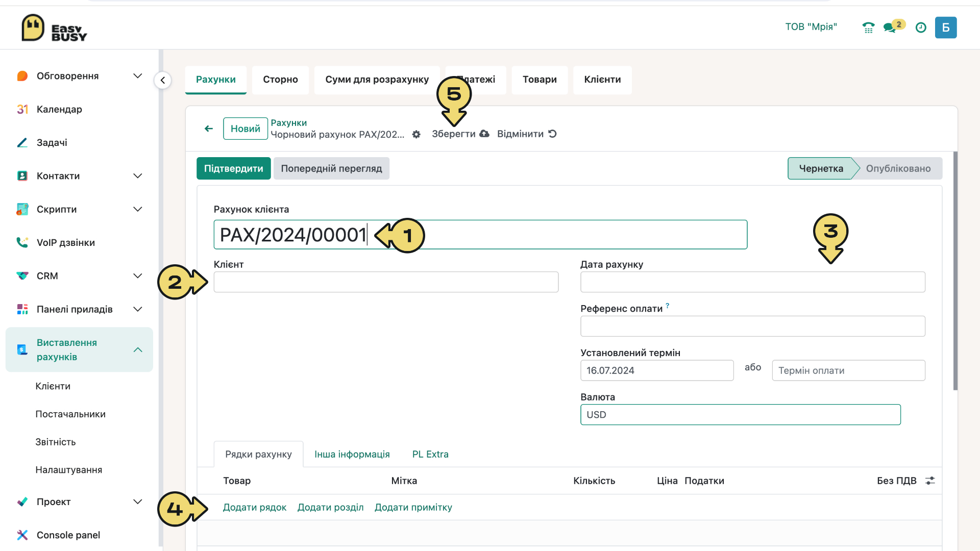The image size is (980, 551).
Task: Click the cloud upload icon beside Зберегти
Action: pyautogui.click(x=484, y=134)
